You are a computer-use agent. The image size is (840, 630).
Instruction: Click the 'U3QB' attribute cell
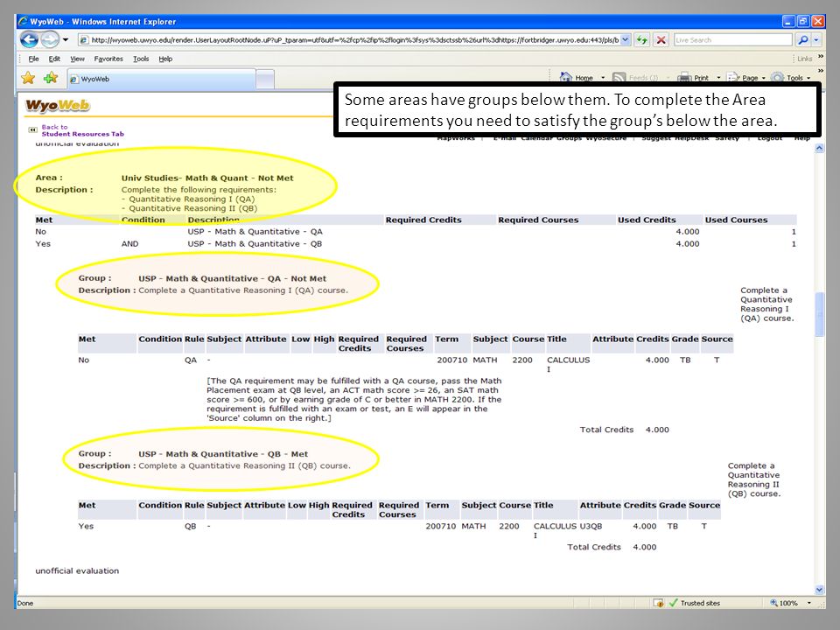tap(591, 527)
